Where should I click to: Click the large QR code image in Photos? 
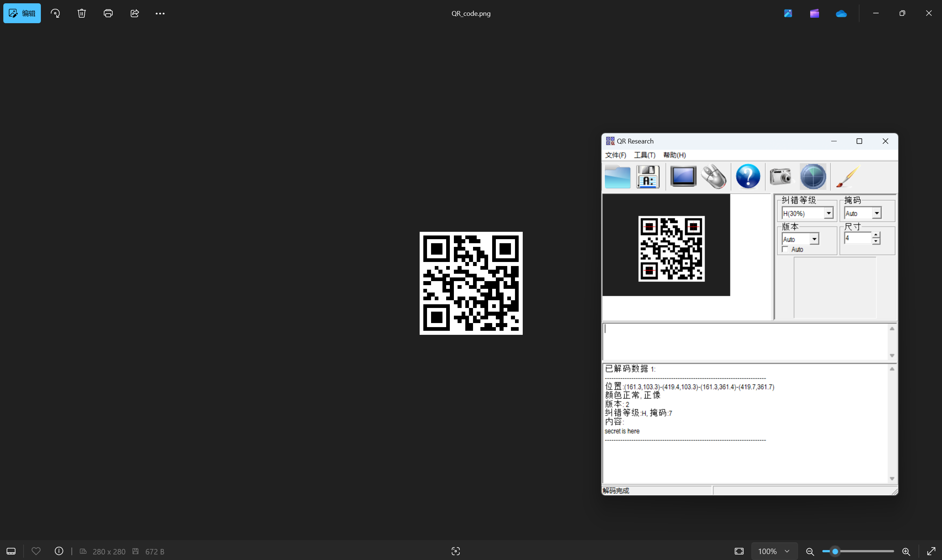(471, 283)
